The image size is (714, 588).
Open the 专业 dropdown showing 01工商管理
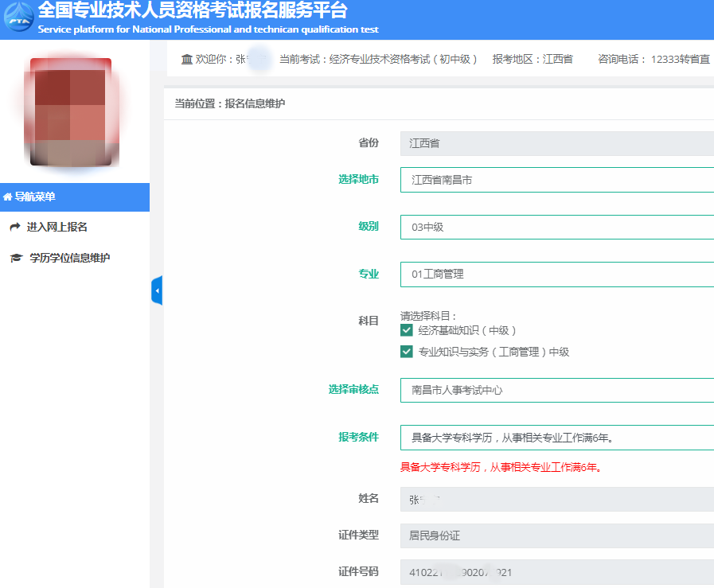point(557,274)
